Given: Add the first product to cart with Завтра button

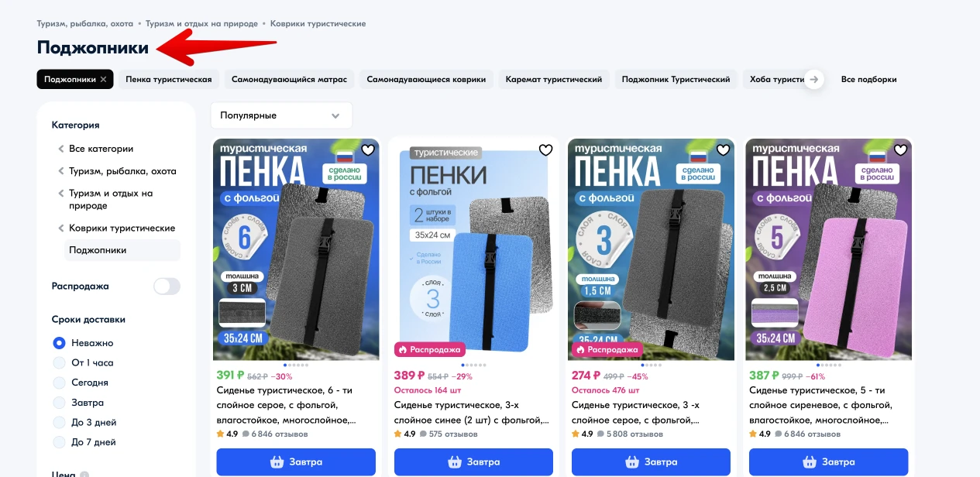Looking at the screenshot, I should click(296, 462).
